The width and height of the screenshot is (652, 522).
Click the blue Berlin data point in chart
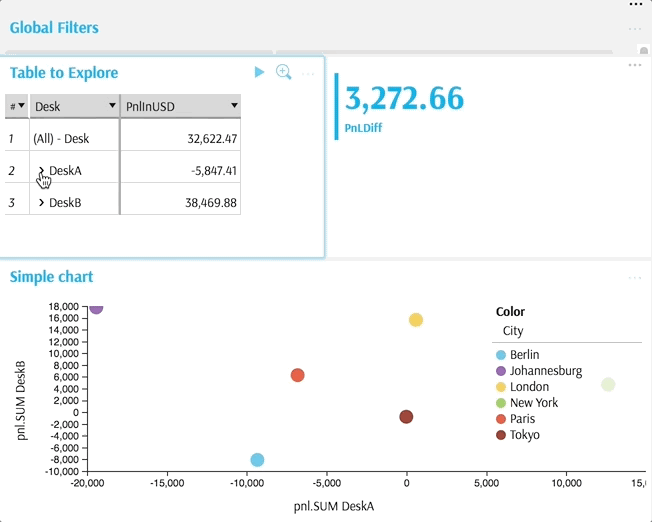click(257, 460)
